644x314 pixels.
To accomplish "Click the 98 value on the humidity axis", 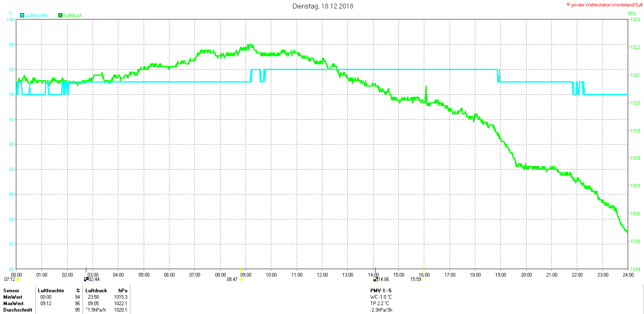I will (11, 45).
